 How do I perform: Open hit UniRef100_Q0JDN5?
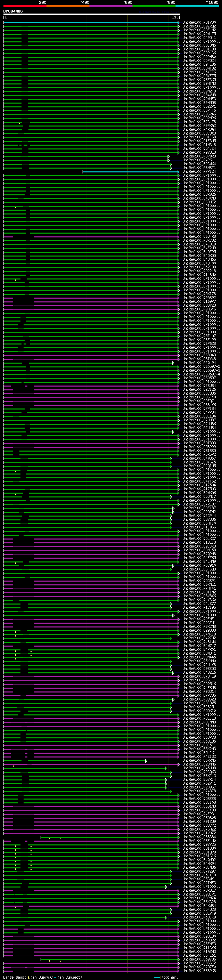199,45
